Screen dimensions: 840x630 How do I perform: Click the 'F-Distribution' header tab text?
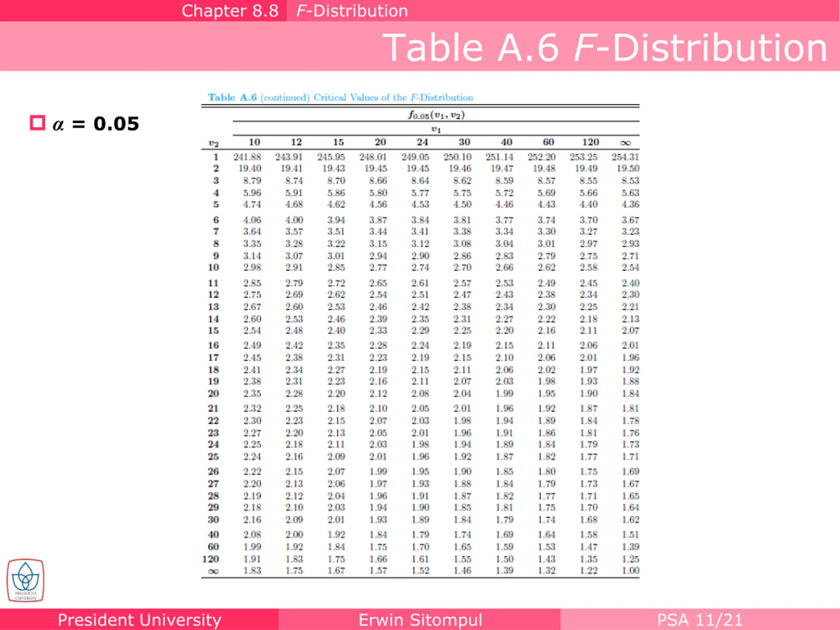352,10
